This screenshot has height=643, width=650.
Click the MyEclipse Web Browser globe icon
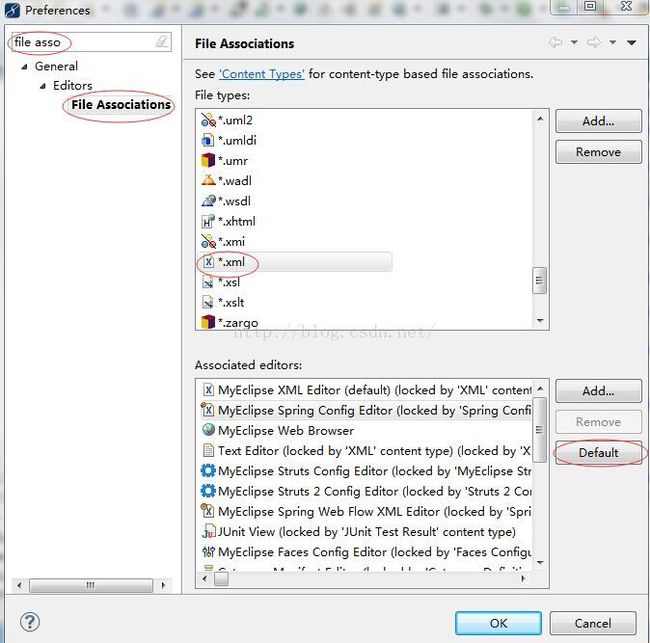208,430
